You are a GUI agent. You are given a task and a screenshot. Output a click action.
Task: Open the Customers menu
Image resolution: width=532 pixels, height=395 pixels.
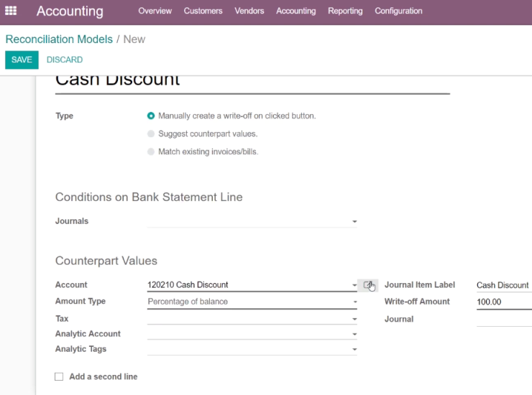(203, 11)
